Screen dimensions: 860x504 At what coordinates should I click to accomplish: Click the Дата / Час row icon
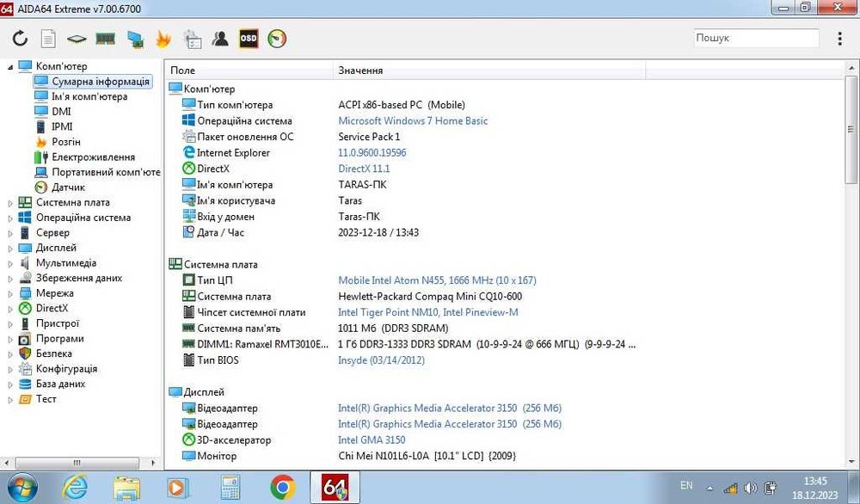click(188, 232)
